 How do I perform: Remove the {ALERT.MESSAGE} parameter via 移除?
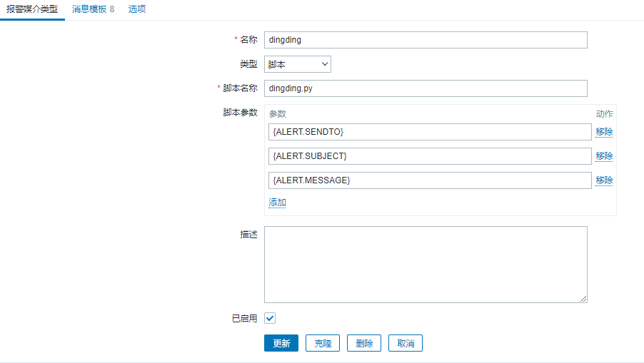pos(604,180)
